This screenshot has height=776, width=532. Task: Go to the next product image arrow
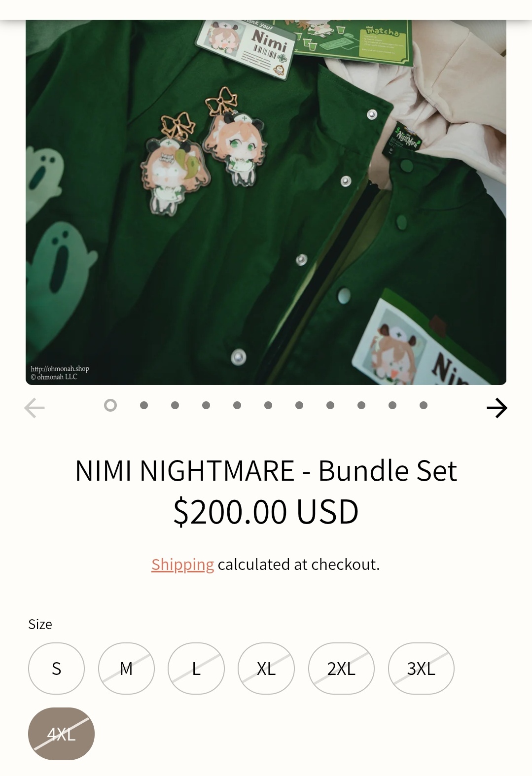pos(497,408)
